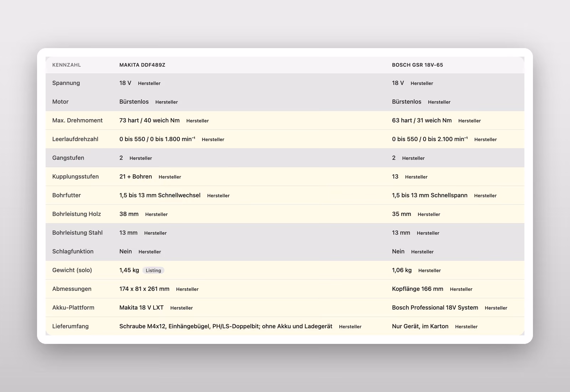Select the "Gewicht (solo)" row label
This screenshot has width=570, height=392.
point(72,270)
